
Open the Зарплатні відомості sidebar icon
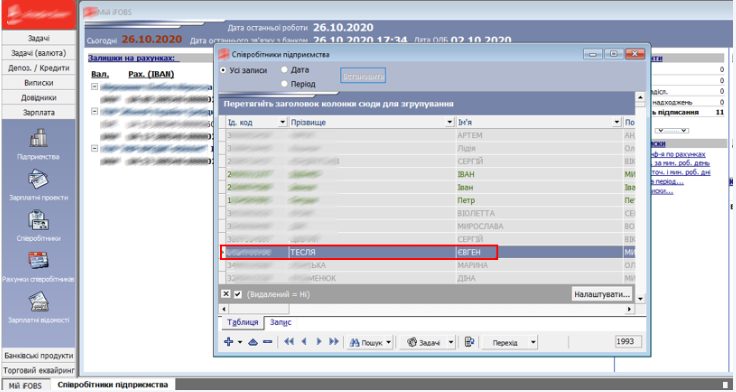[x=38, y=302]
